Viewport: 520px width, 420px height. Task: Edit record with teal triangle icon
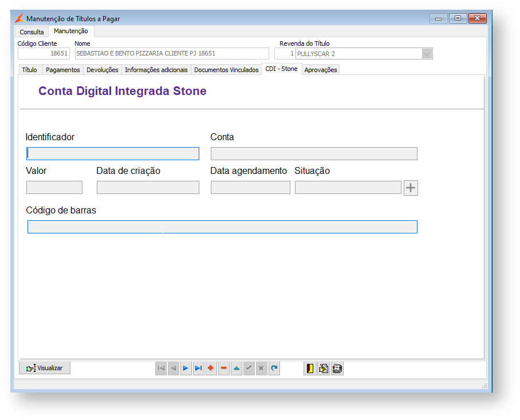237,369
